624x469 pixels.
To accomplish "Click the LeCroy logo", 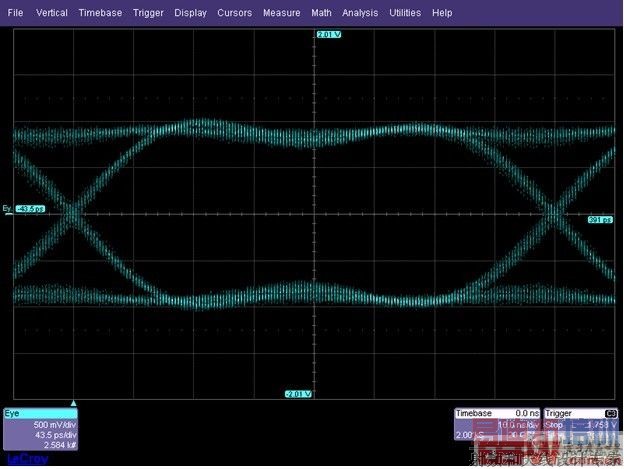I will coord(28,459).
